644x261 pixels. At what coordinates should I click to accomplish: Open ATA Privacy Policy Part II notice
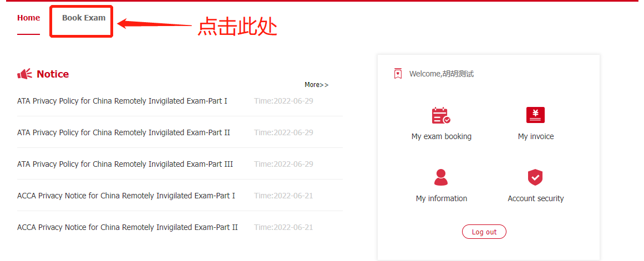pos(123,132)
